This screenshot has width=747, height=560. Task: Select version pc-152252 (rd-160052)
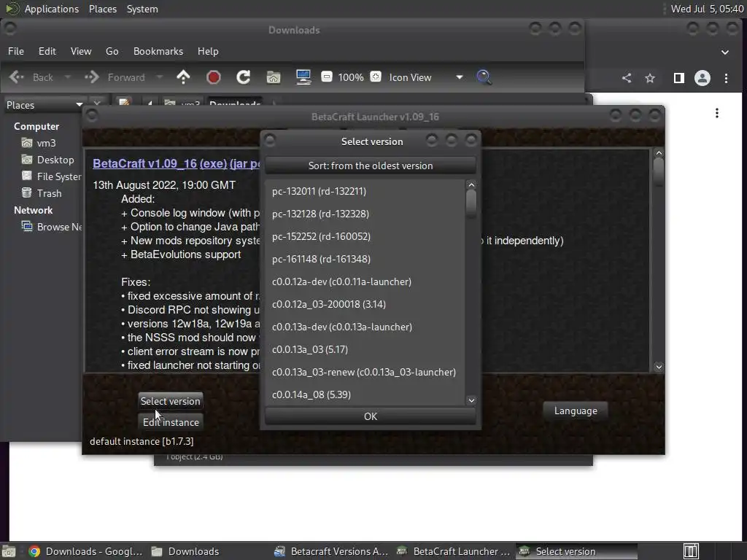coord(365,236)
